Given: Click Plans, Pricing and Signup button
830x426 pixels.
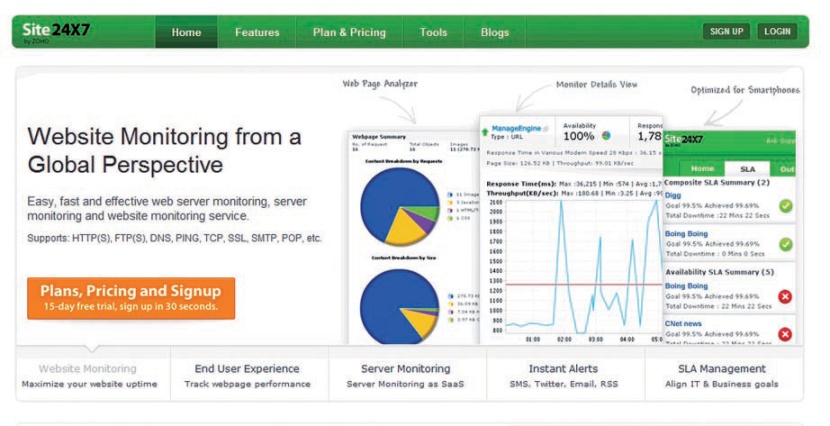Looking at the screenshot, I should click(131, 298).
